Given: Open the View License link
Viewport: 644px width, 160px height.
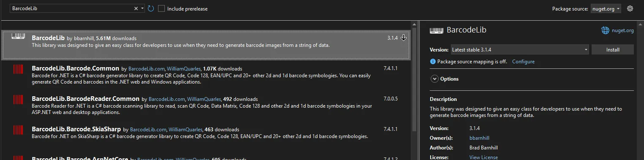Looking at the screenshot, I should 483,157.
